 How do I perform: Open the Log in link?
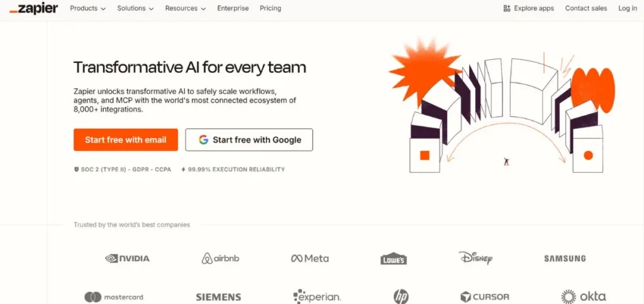[628, 8]
